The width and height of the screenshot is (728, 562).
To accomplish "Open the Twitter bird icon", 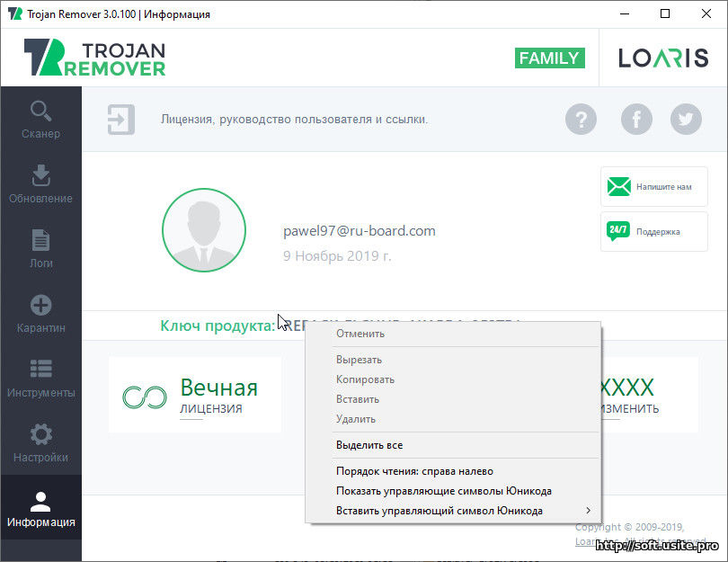I will tap(686, 120).
